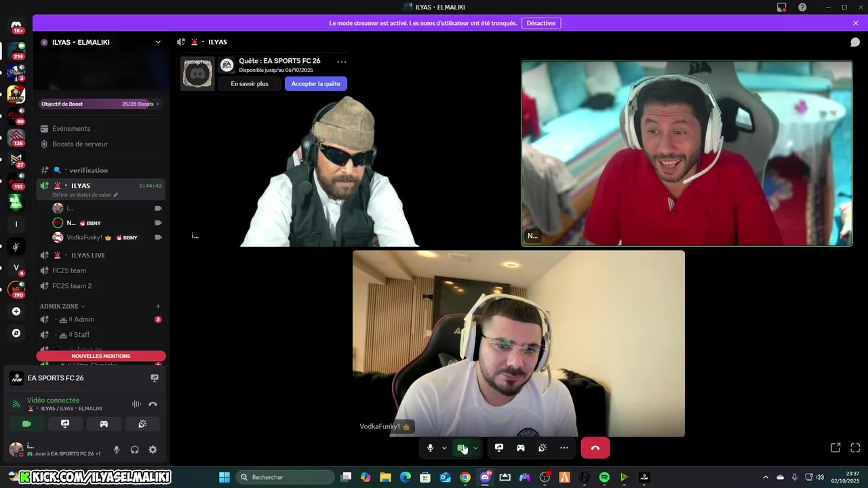Open user settings gear
Viewport: 868px width, 488px height.
[153, 449]
